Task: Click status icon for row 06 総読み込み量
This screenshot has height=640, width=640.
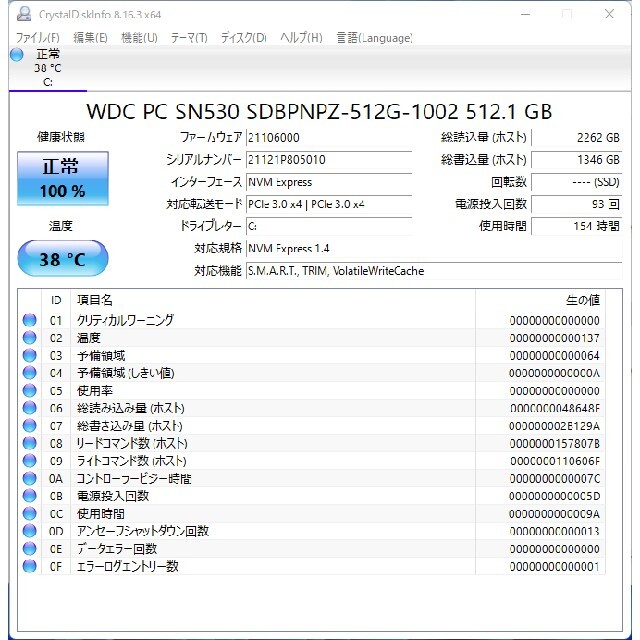Action: click(x=29, y=408)
